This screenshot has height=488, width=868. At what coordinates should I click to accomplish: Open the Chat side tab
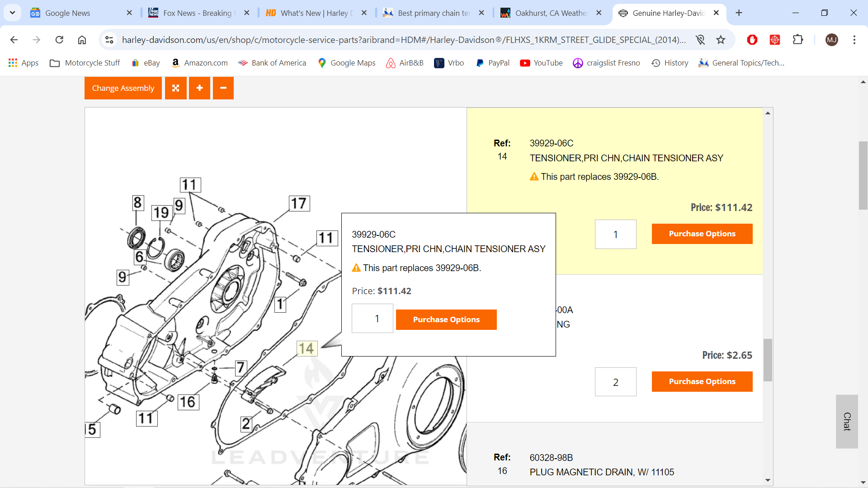(847, 421)
